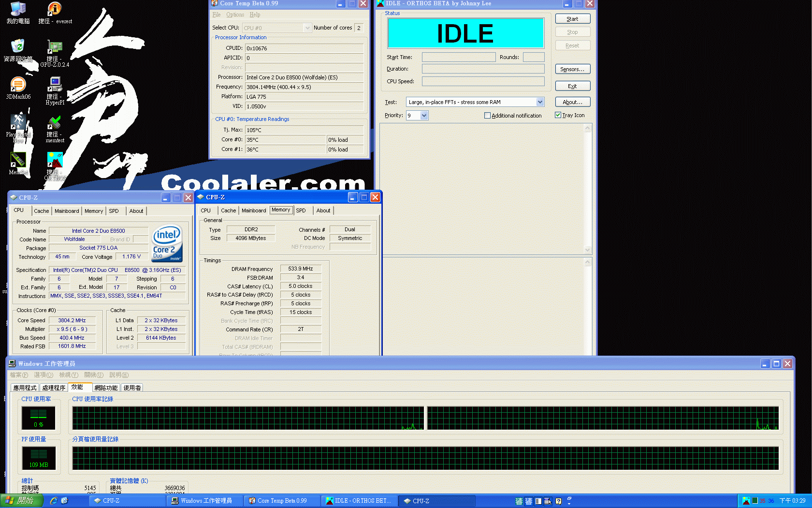Click the second quick launch icon beside Internet Explorer
Screen dimensions: 812x508
(64, 501)
